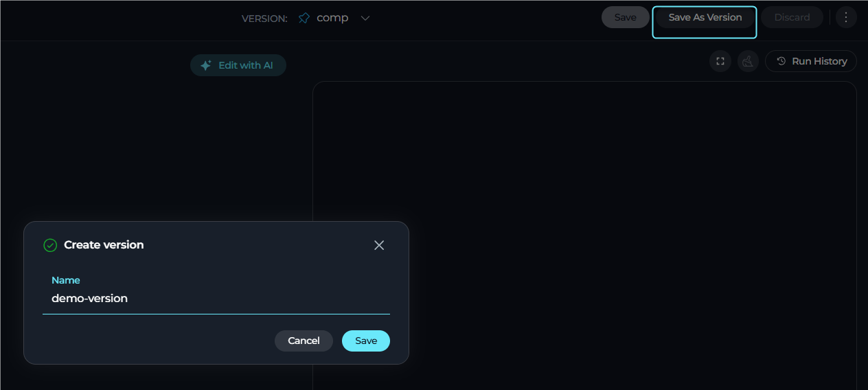This screenshot has width=868, height=390.
Task: Save the demo-version in dialog
Action: [366, 341]
